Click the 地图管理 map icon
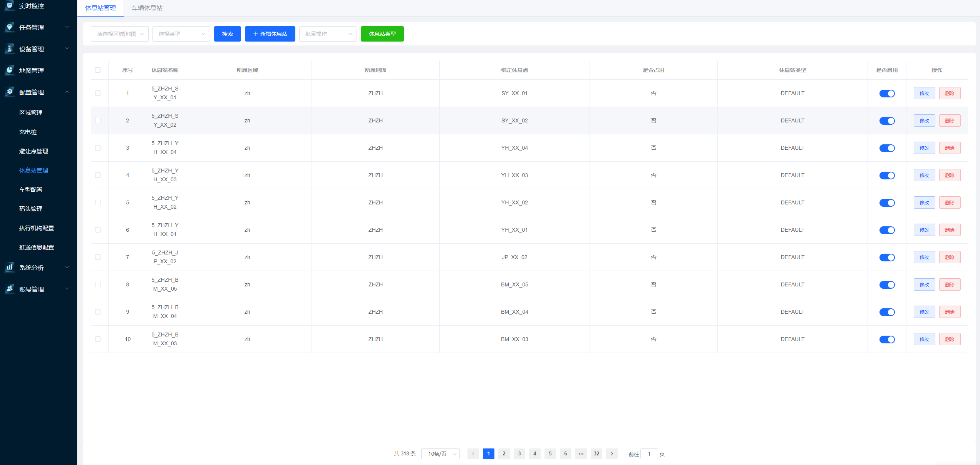980x465 pixels. pos(10,70)
